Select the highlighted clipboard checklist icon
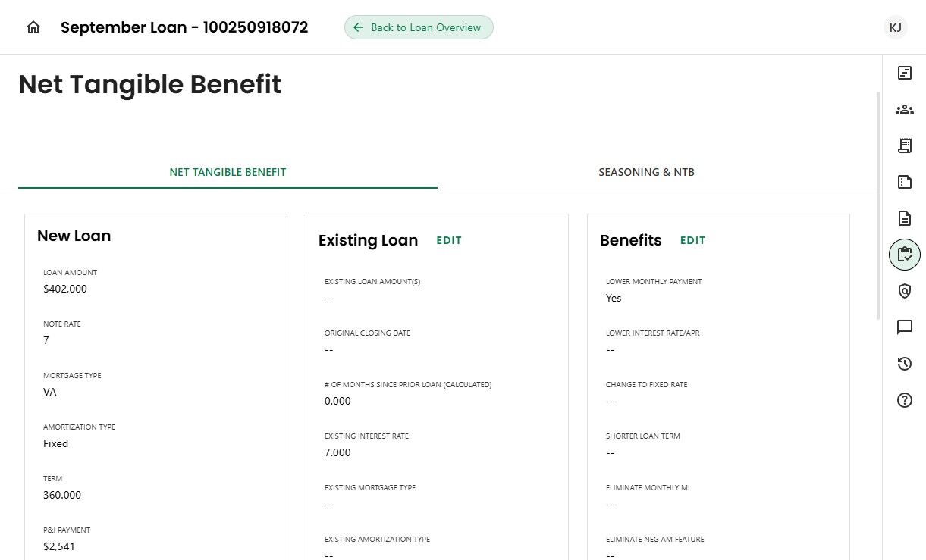This screenshot has height=560, width=926. click(904, 255)
